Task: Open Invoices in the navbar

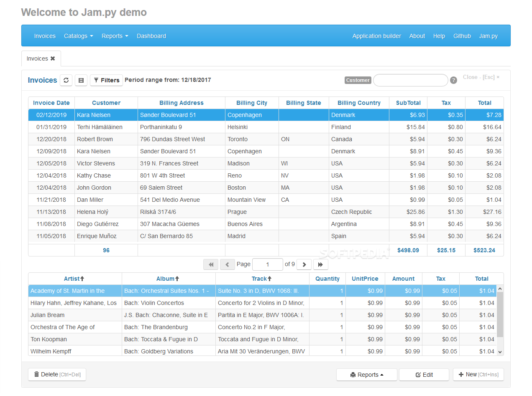Action: pos(45,36)
